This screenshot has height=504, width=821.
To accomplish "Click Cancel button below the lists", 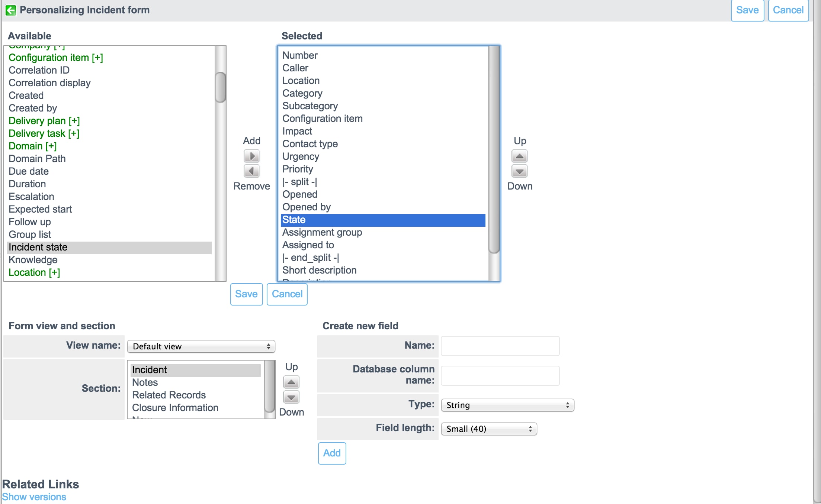I will tap(287, 294).
